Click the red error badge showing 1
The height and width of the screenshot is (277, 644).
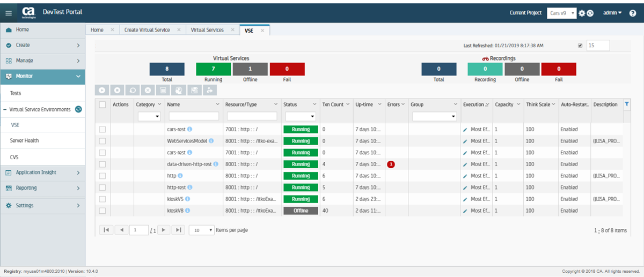[391, 164]
